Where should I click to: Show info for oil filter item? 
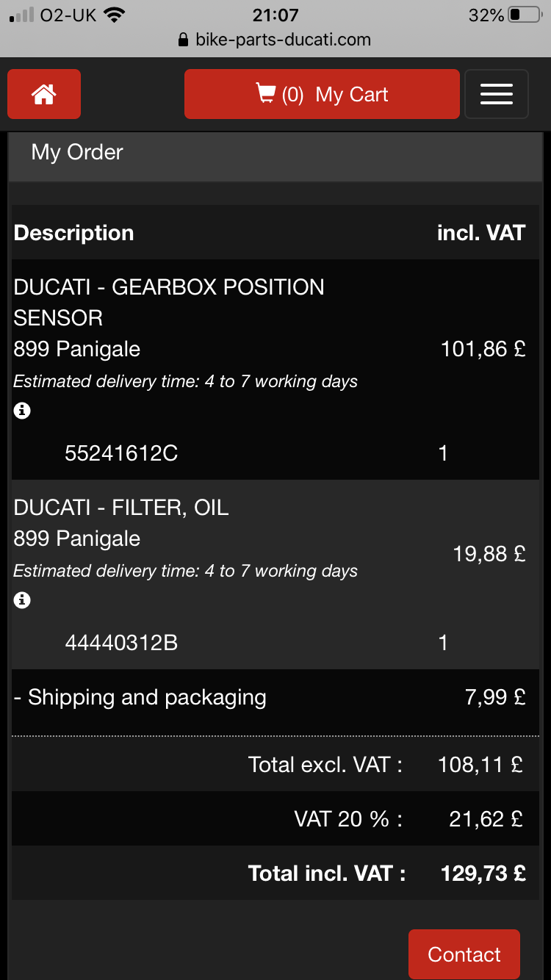click(x=22, y=601)
